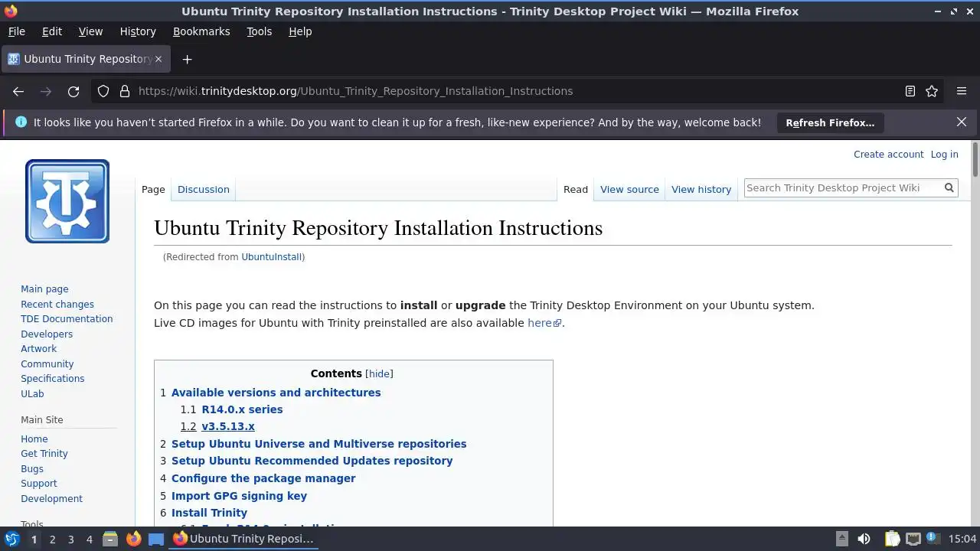This screenshot has height=551, width=980.
Task: Open the Help menu
Action: [x=300, y=31]
